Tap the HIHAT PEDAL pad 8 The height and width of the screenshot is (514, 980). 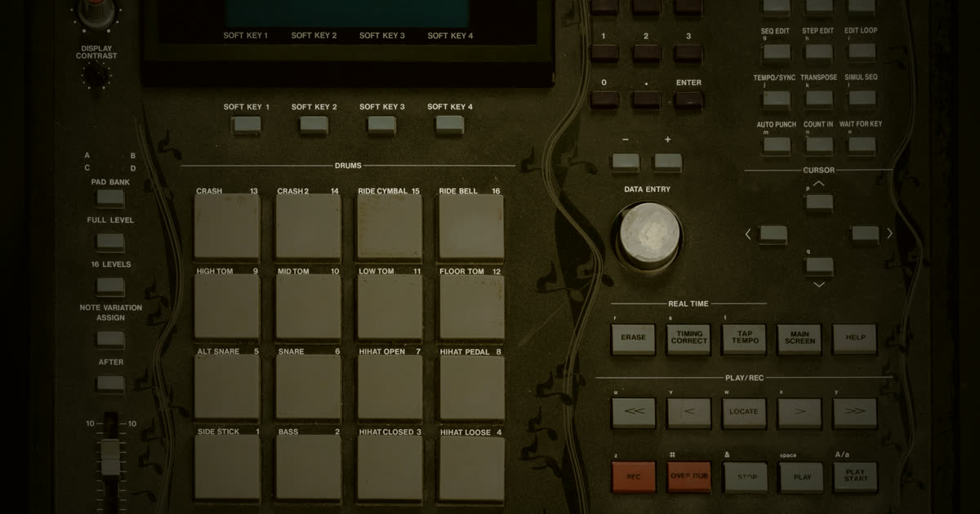(472, 388)
